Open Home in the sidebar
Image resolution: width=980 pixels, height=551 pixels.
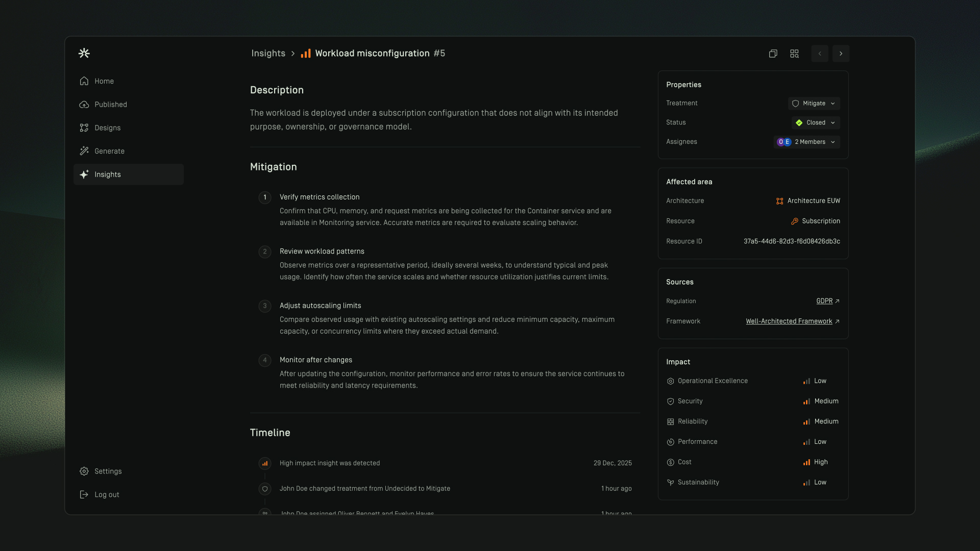104,81
